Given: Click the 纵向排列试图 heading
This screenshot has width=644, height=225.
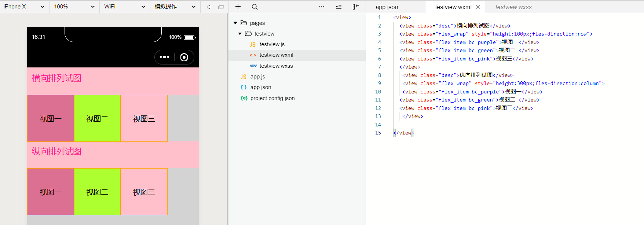Looking at the screenshot, I should click(x=56, y=151).
